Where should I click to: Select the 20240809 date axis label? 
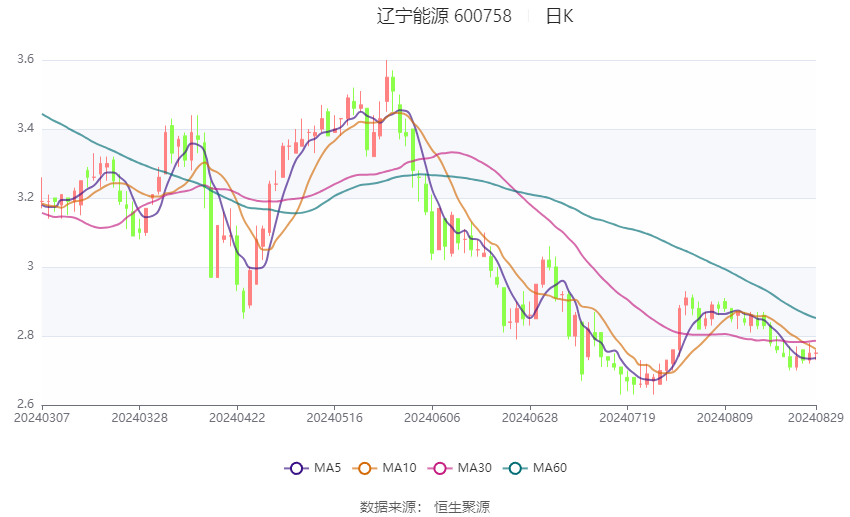[725, 418]
